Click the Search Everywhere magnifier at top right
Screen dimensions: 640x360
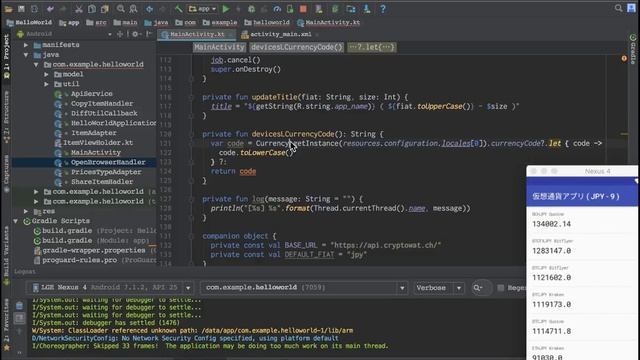618,8
